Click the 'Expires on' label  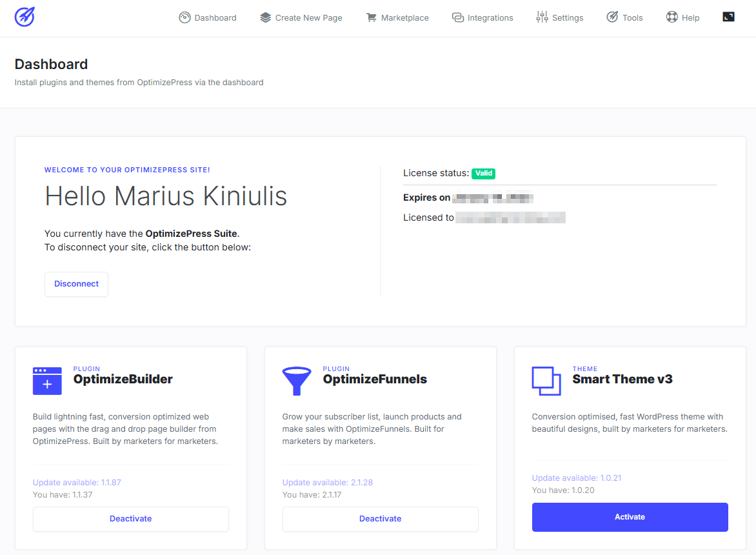pos(426,197)
